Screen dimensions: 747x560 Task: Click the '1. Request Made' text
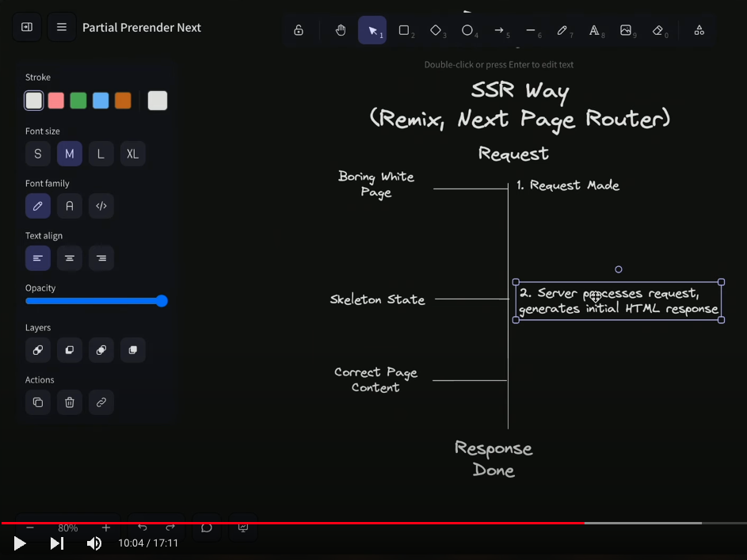point(568,185)
